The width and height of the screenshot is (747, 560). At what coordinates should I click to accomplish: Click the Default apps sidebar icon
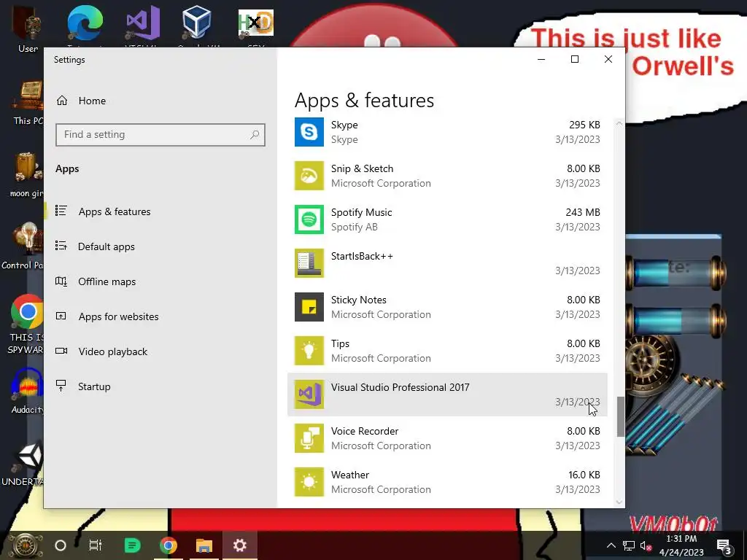coord(61,246)
